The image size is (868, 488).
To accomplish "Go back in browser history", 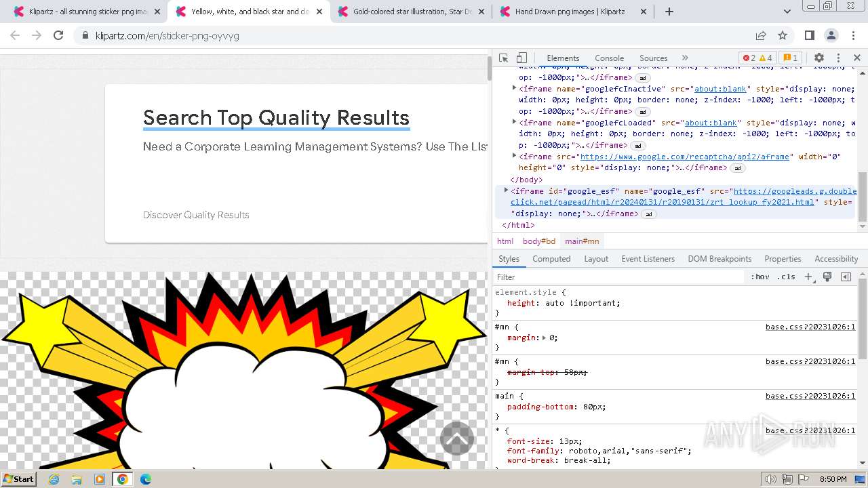I will (x=15, y=35).
